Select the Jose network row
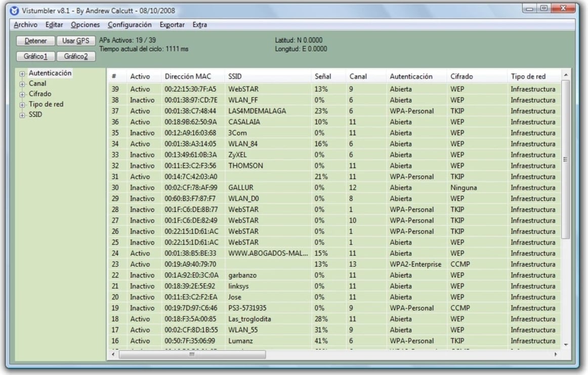 pos(334,297)
